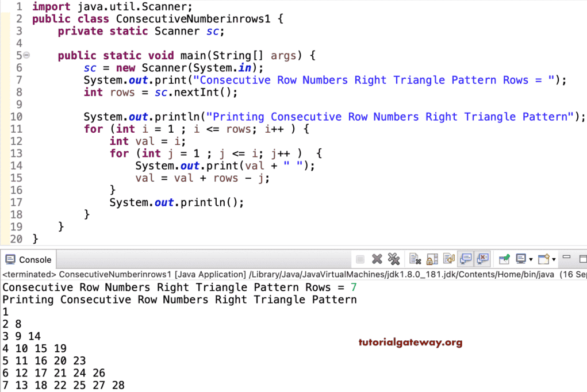Maximize the console view
Viewport: 587px width, 392px height.
coord(582,258)
